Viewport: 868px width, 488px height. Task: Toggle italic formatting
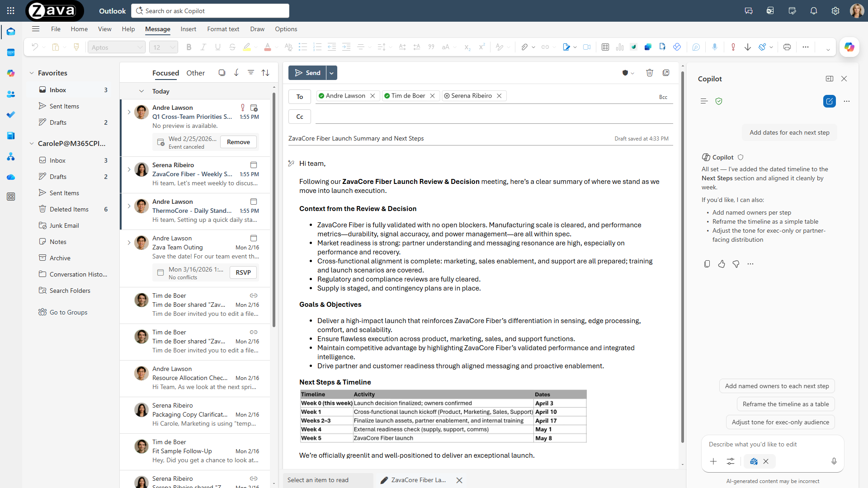click(203, 47)
